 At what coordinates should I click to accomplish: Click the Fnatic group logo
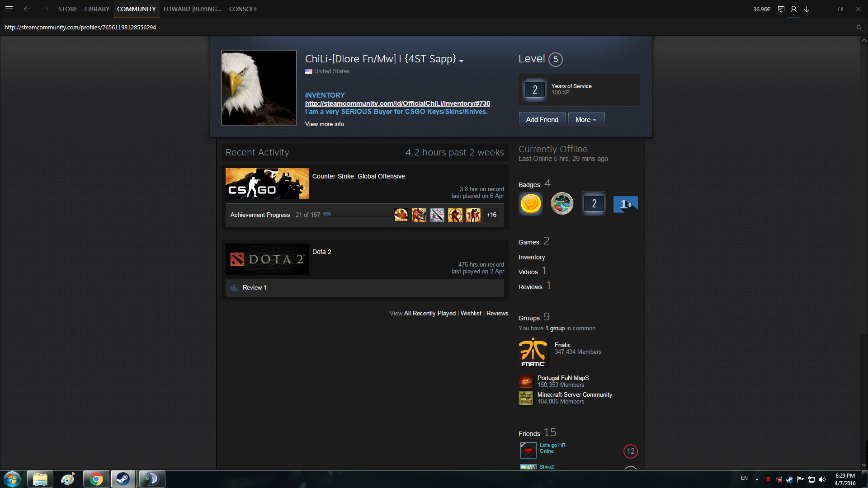533,352
